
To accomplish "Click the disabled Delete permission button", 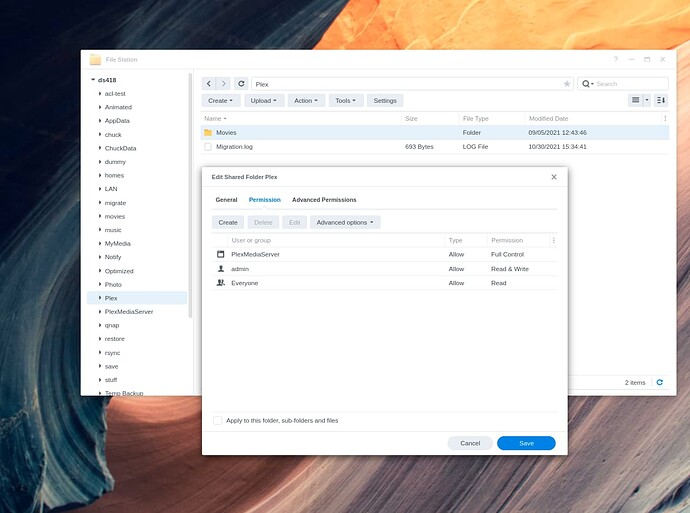I will coord(263,223).
